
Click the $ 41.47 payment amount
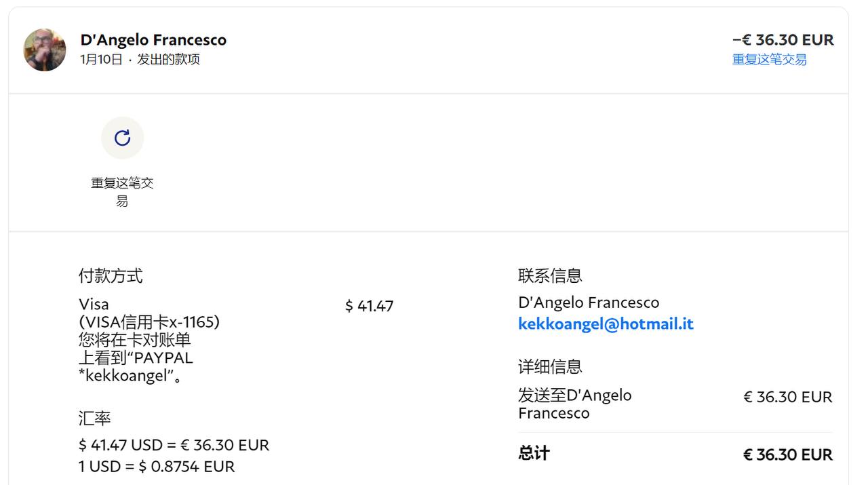369,307
